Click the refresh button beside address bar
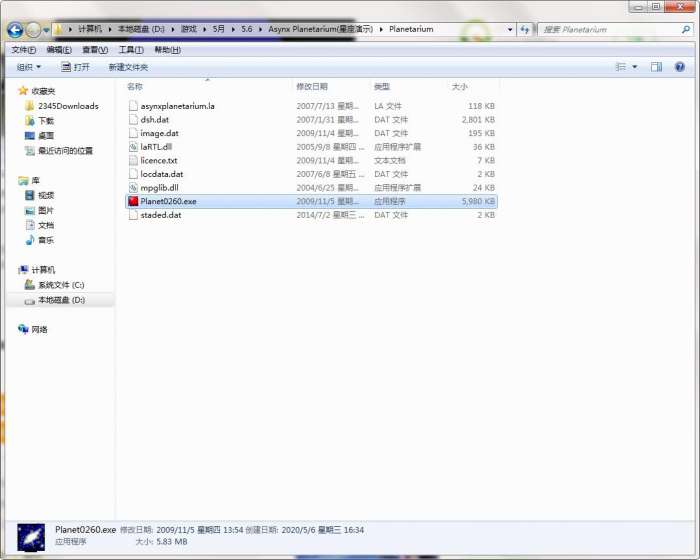The width and height of the screenshot is (700, 560). tap(525, 30)
